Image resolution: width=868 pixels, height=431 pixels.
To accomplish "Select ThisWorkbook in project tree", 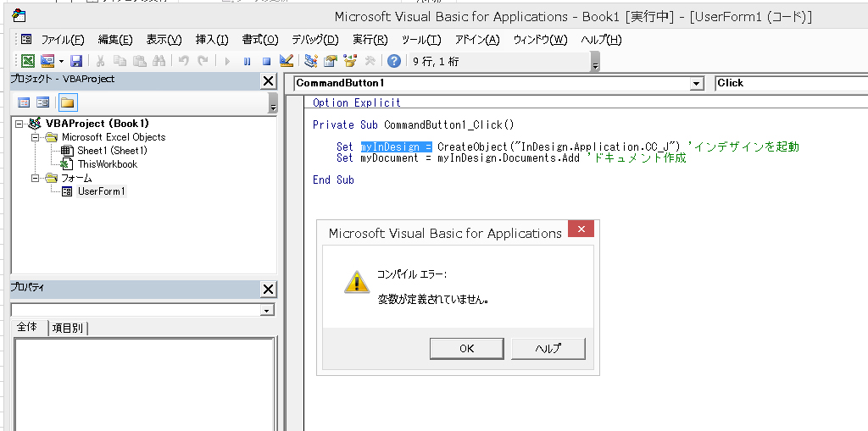I will tap(108, 164).
